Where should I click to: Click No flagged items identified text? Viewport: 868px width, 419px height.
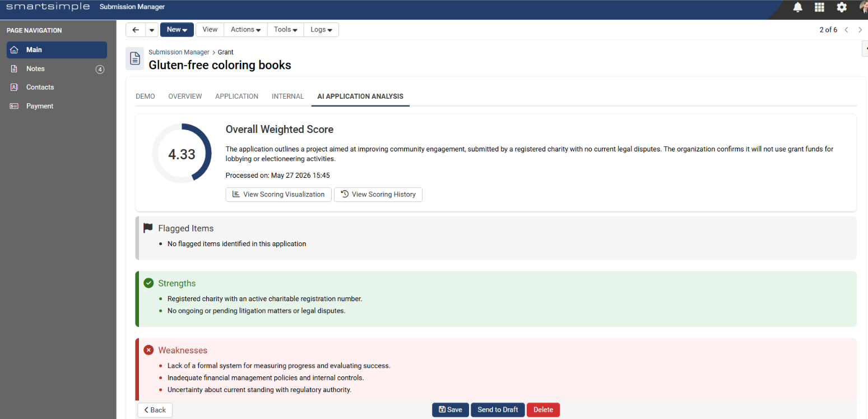tap(237, 244)
